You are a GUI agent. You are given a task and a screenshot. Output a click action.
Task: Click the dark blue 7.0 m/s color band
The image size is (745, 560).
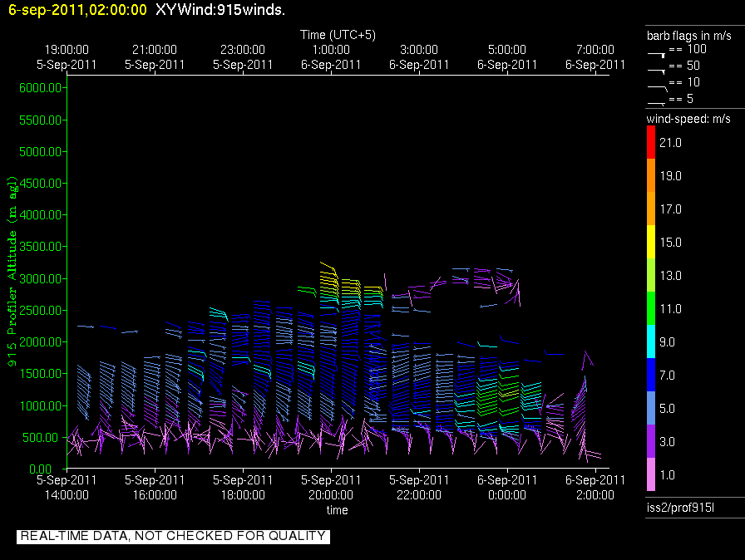pos(651,375)
